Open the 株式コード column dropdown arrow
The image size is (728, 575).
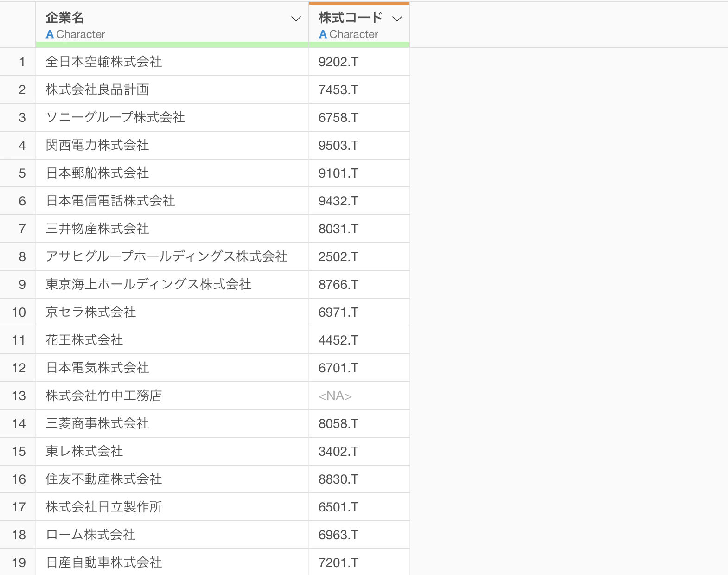pos(397,19)
